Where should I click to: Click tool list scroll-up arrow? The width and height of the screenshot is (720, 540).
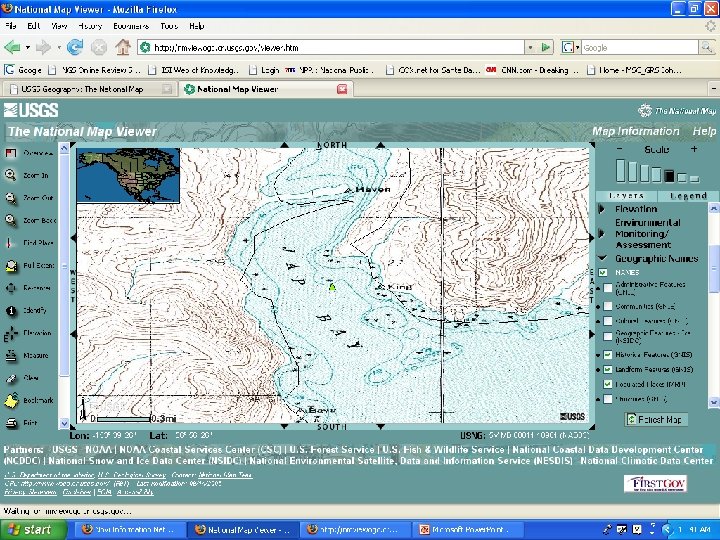point(64,148)
